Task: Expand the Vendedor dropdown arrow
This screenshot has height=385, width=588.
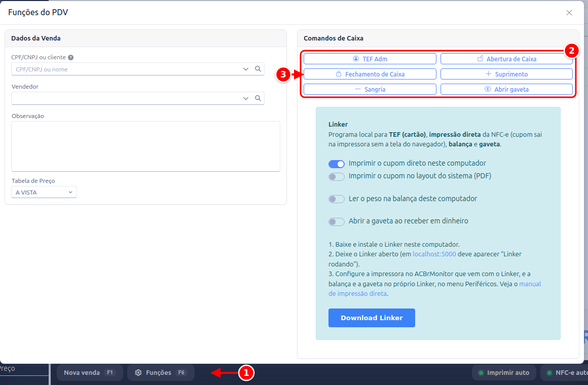Action: click(246, 98)
